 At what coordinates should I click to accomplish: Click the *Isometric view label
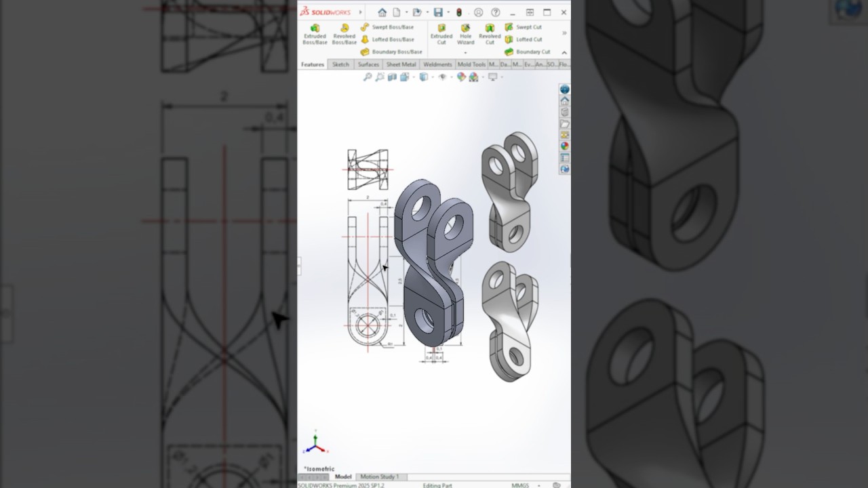click(319, 469)
